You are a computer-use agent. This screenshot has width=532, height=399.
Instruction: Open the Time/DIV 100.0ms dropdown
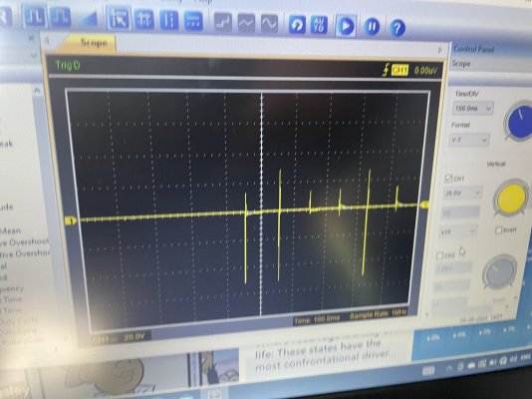473,109
